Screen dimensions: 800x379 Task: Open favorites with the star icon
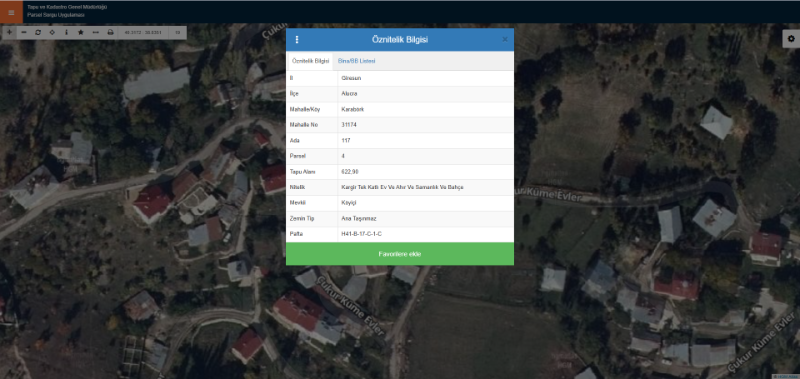[x=81, y=33]
